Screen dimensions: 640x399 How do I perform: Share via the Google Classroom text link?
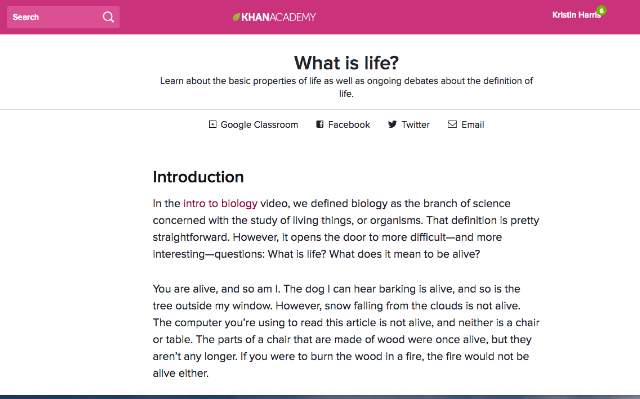[259, 125]
